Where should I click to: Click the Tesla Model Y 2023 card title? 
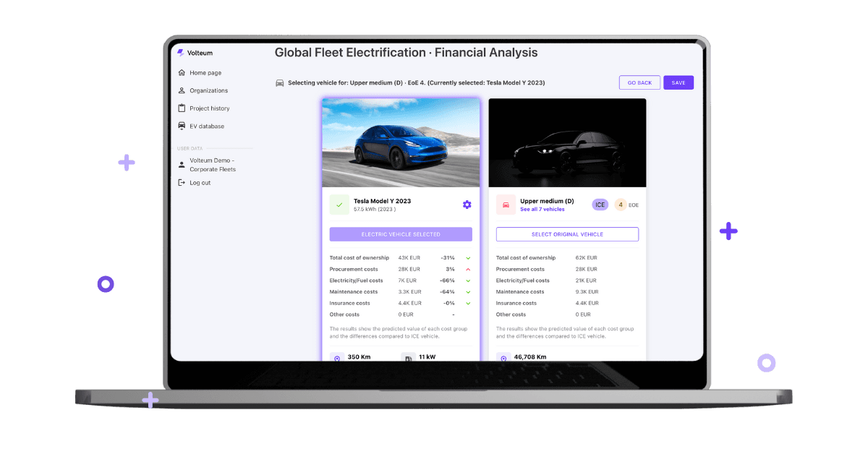pos(382,201)
